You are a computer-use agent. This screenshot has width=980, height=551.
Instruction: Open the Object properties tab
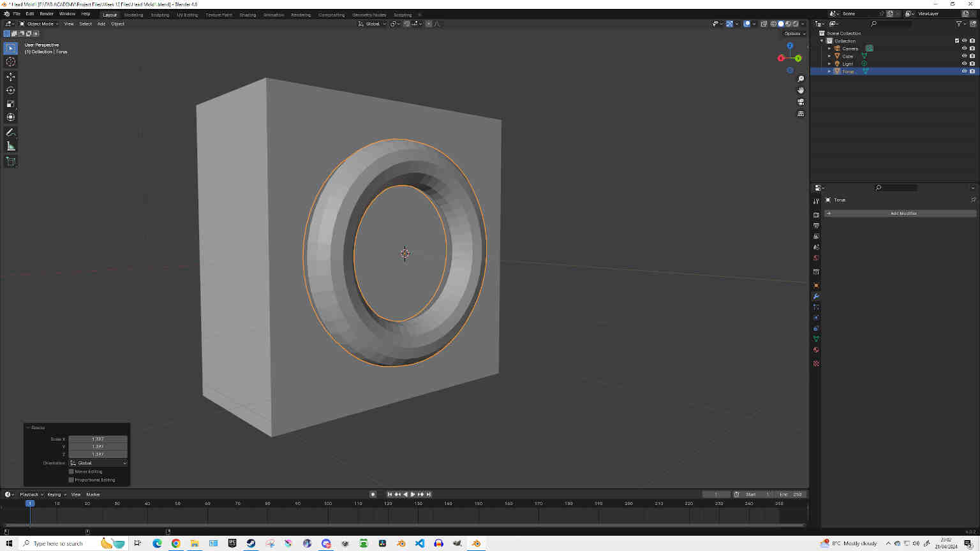(x=816, y=286)
